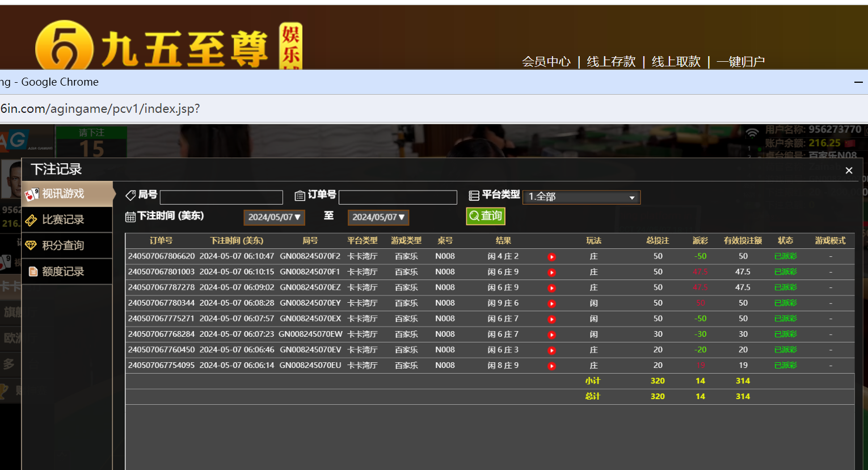Go to 会员中心 link
This screenshot has height=470, width=868.
coord(546,61)
